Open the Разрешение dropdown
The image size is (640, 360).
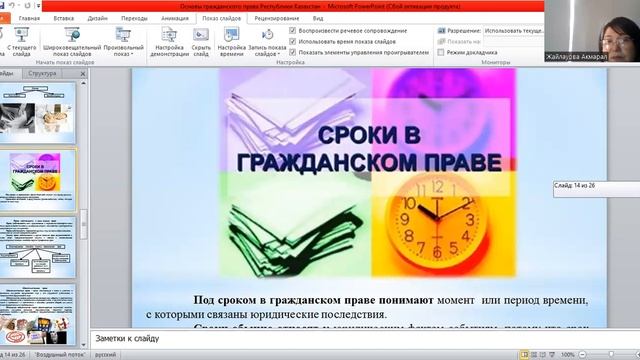pos(514,31)
